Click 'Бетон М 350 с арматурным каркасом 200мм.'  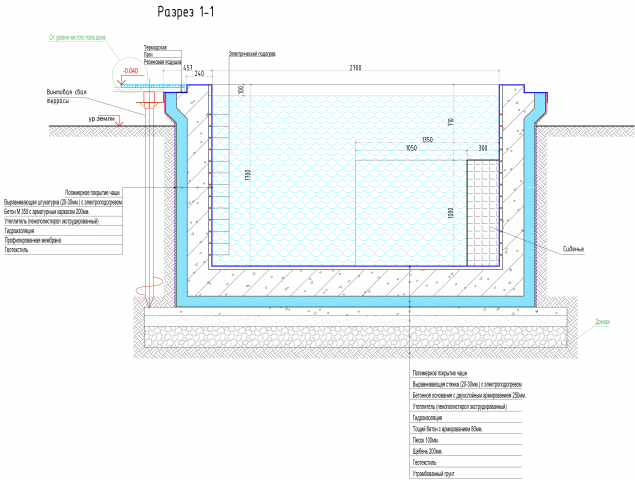(x=47, y=212)
